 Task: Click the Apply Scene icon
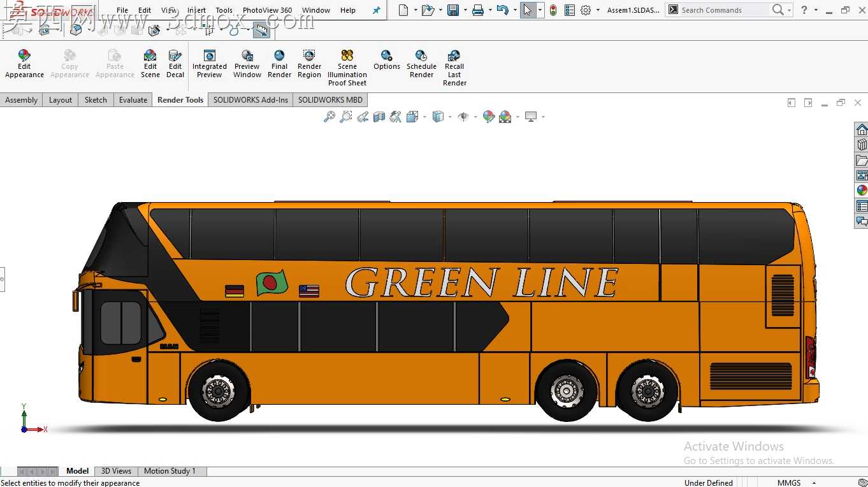tap(505, 117)
